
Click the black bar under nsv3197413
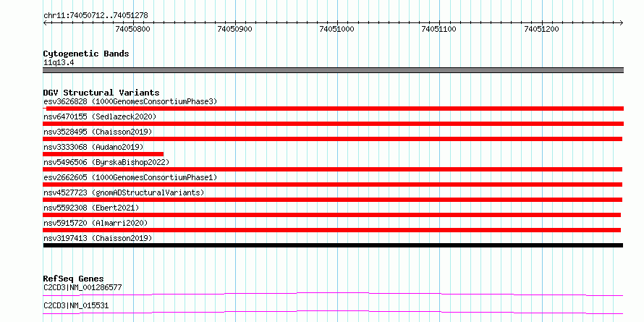point(333,245)
